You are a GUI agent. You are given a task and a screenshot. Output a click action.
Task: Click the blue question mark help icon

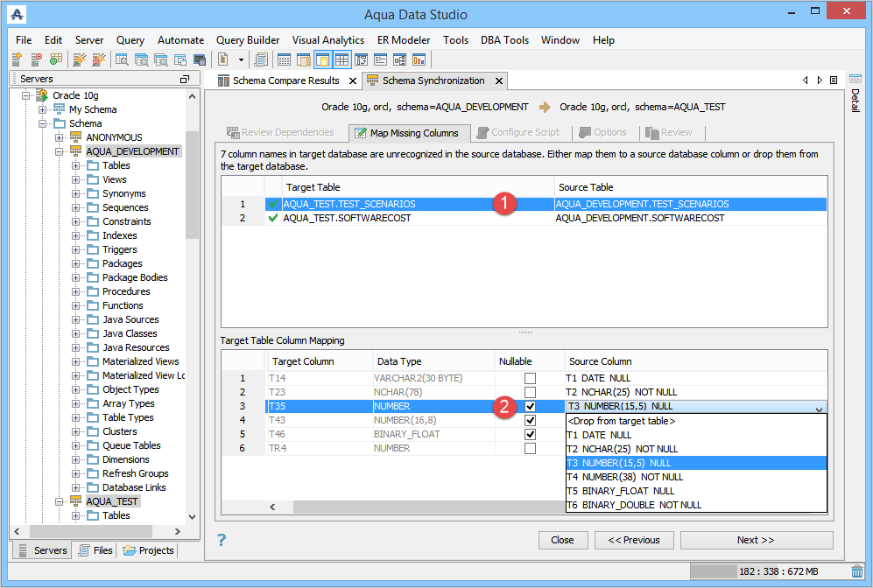pos(222,540)
